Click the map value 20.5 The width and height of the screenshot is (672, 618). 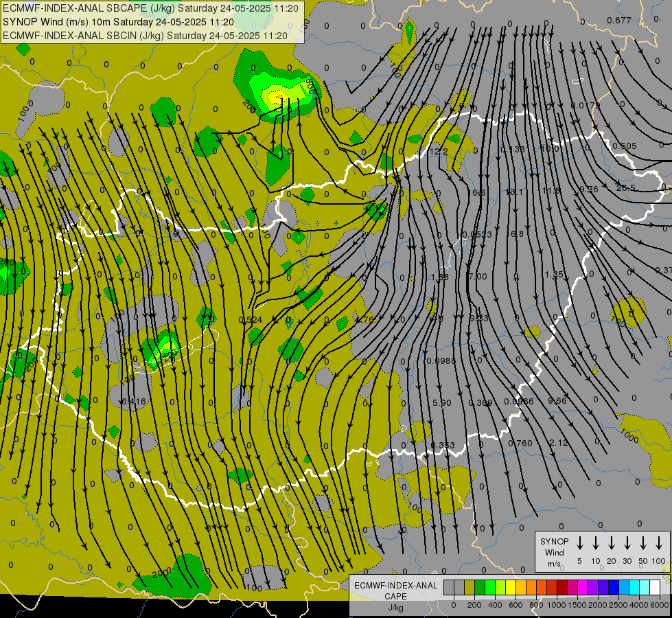click(626, 188)
